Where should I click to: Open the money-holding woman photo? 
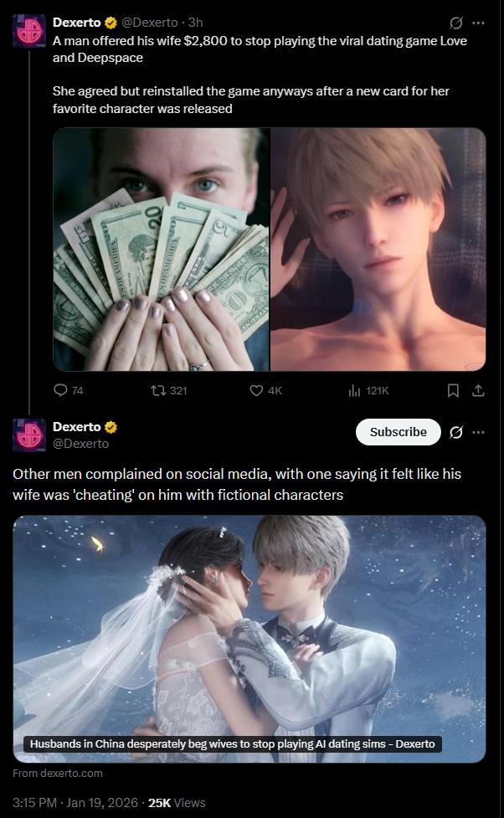(162, 250)
